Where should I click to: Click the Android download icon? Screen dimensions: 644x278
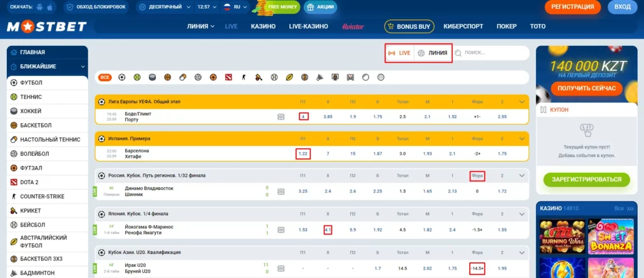40,7
